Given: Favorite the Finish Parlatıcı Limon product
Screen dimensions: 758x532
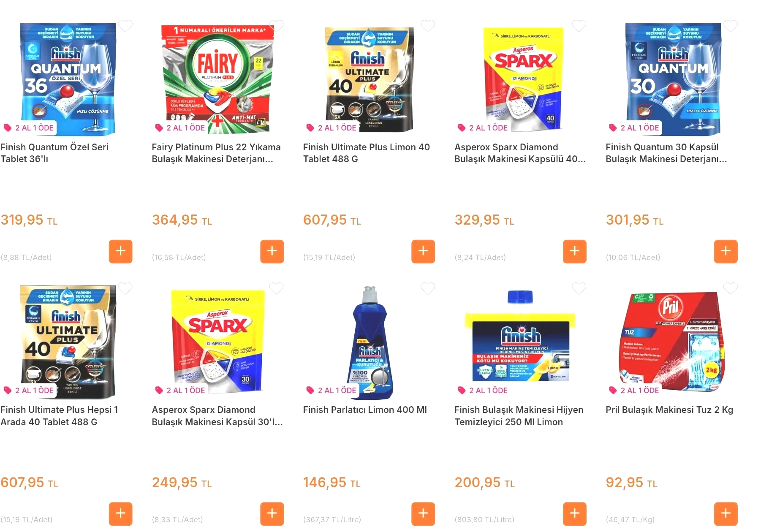Looking at the screenshot, I should click(428, 288).
